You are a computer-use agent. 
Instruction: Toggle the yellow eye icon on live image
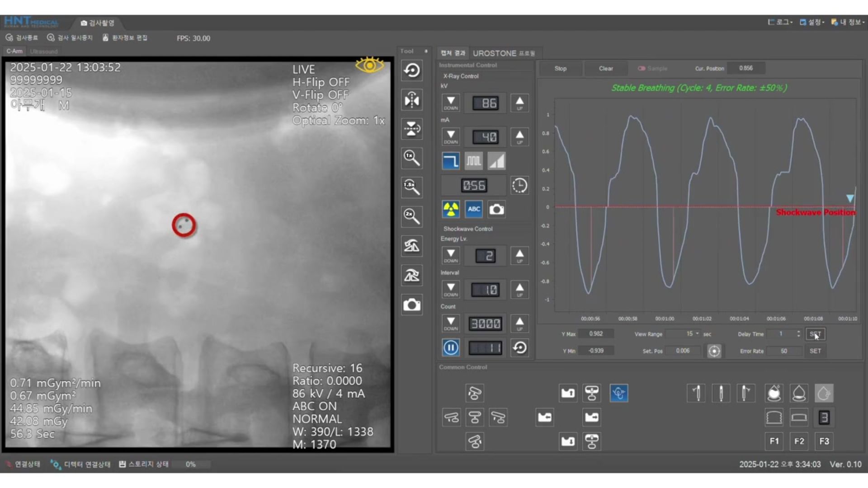tap(369, 66)
